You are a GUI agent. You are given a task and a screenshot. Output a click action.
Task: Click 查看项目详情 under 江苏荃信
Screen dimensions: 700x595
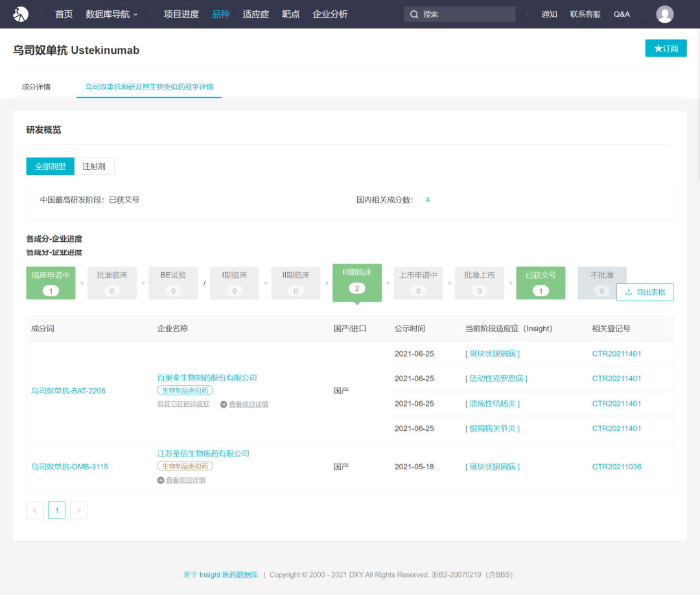pyautogui.click(x=186, y=480)
